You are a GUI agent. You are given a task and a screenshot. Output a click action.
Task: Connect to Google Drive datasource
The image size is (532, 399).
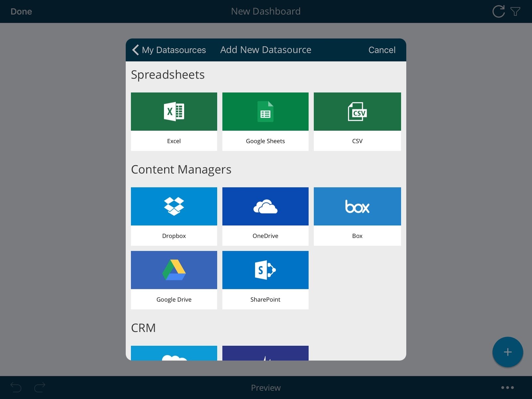click(174, 270)
